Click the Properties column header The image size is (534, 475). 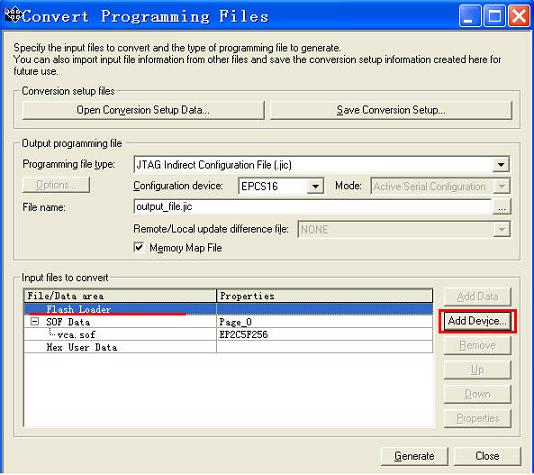pyautogui.click(x=325, y=296)
